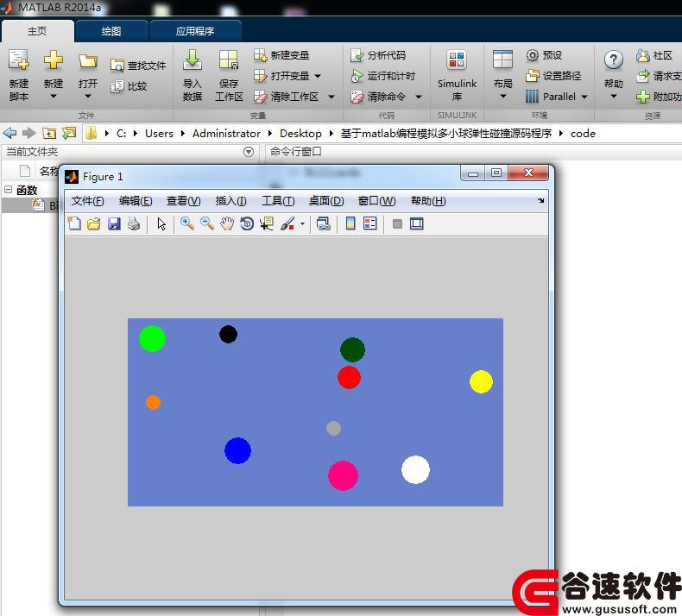Click Find Files (查找文件)
The image size is (682, 616).
click(138, 66)
